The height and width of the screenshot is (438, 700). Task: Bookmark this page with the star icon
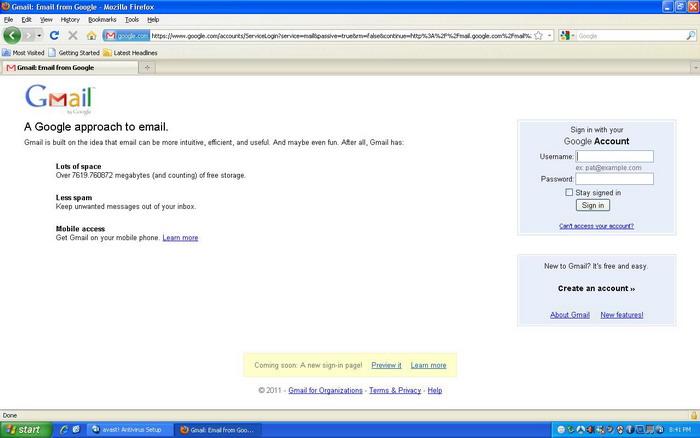pos(538,36)
